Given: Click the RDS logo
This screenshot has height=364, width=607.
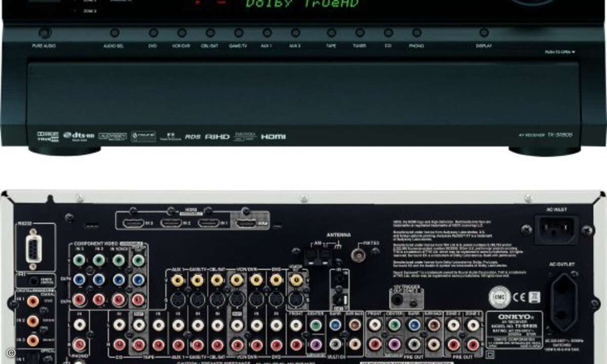Looking at the screenshot, I should (193, 136).
